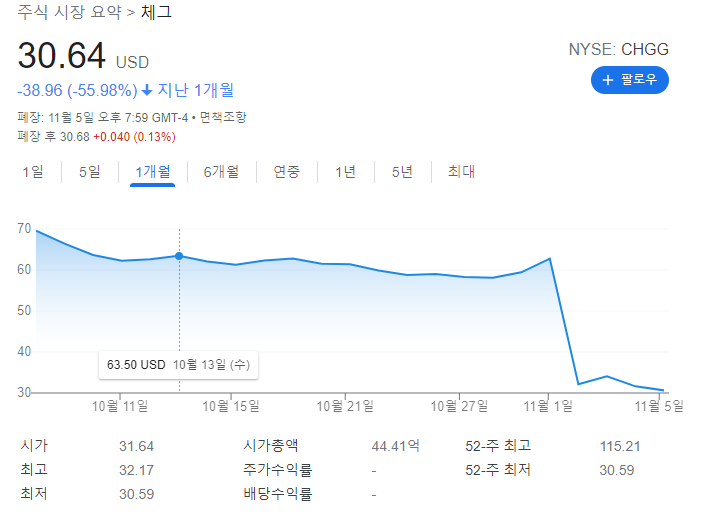The width and height of the screenshot is (711, 523).
Task: Switch to the 연중 tab
Action: pyautogui.click(x=287, y=172)
